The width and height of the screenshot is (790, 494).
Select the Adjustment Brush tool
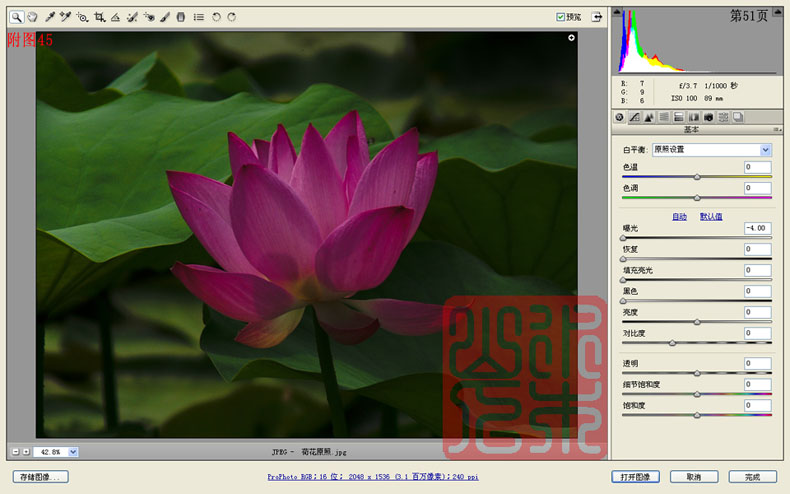click(165, 17)
